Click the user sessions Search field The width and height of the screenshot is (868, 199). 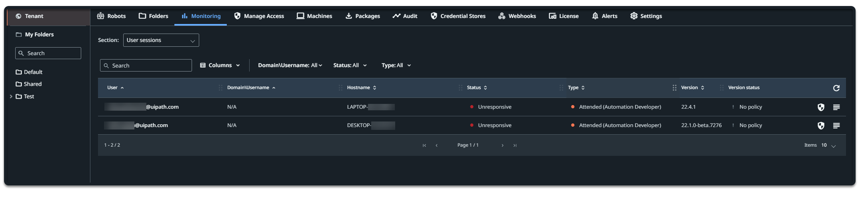click(146, 66)
